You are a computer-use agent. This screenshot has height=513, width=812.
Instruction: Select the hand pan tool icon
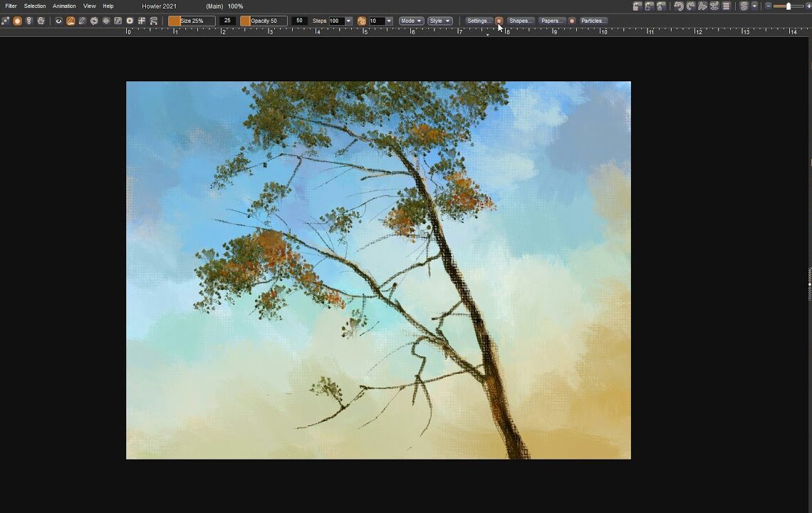pyautogui.click(x=41, y=21)
